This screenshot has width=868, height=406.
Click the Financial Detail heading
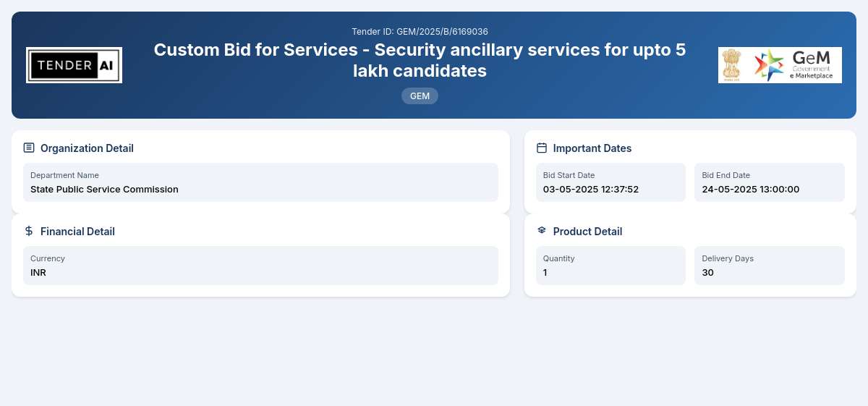click(77, 232)
